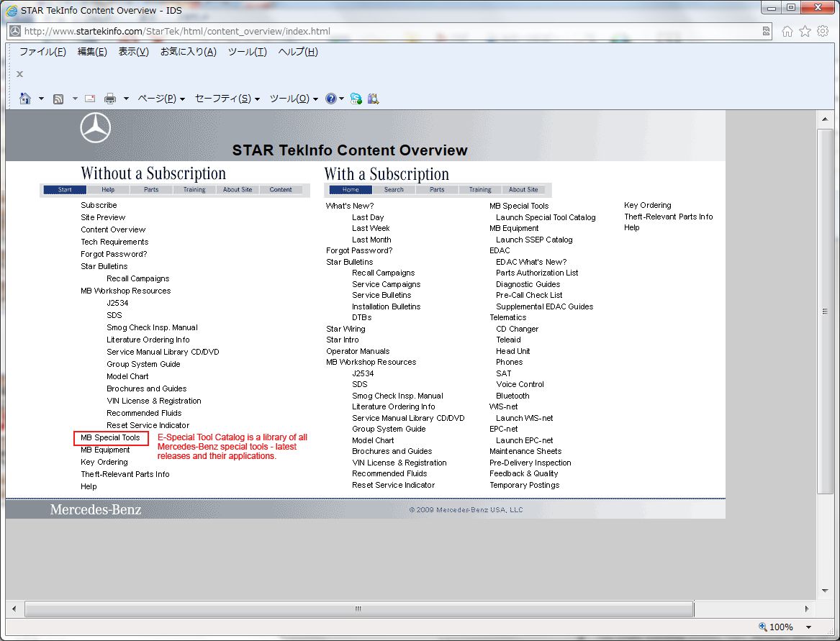Select Content tab under Without a Subscription
Image resolution: width=840 pixels, height=641 pixels.
click(x=281, y=190)
